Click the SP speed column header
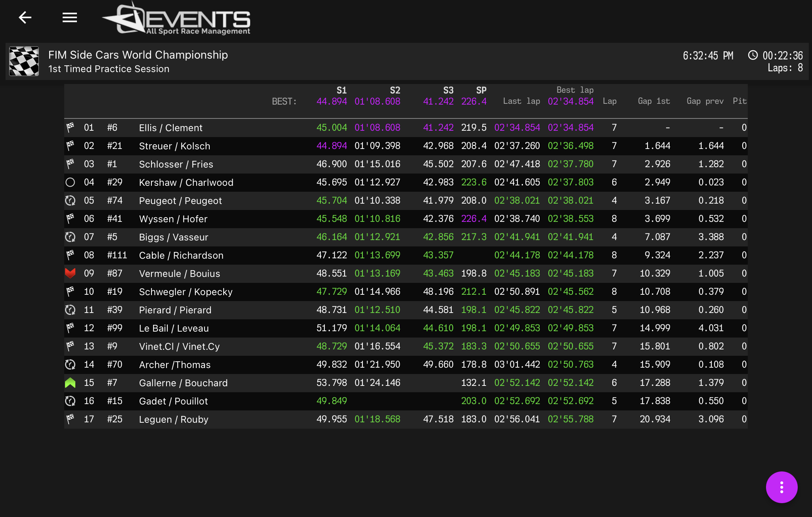This screenshot has width=812, height=517. pyautogui.click(x=481, y=90)
